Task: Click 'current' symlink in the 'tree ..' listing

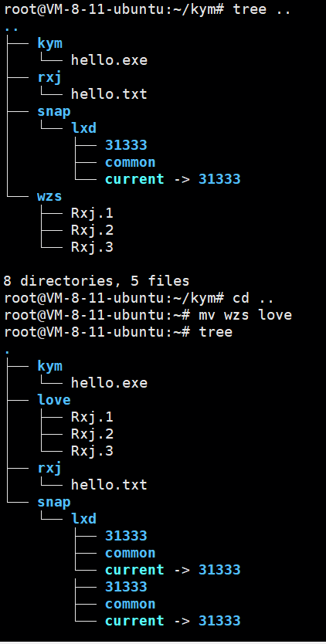Action: click(134, 179)
